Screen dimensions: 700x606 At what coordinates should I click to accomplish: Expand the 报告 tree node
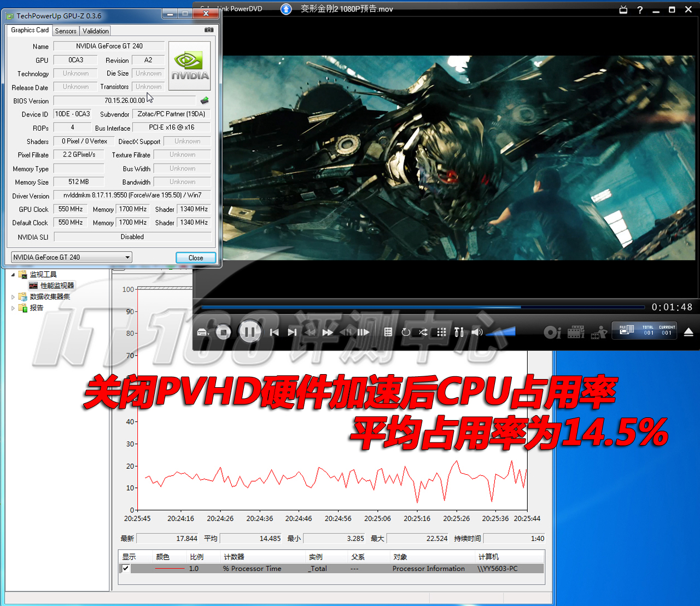pyautogui.click(x=13, y=308)
